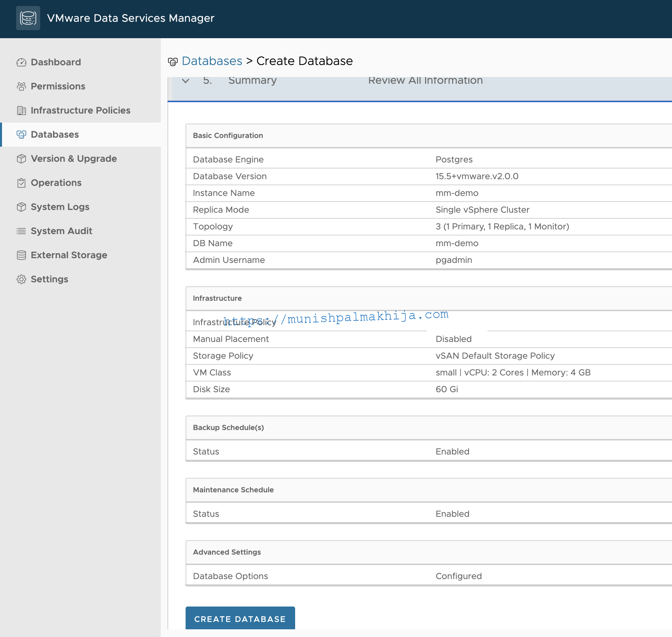Click the Postgres engine value
The width and height of the screenshot is (672, 637).
(454, 160)
